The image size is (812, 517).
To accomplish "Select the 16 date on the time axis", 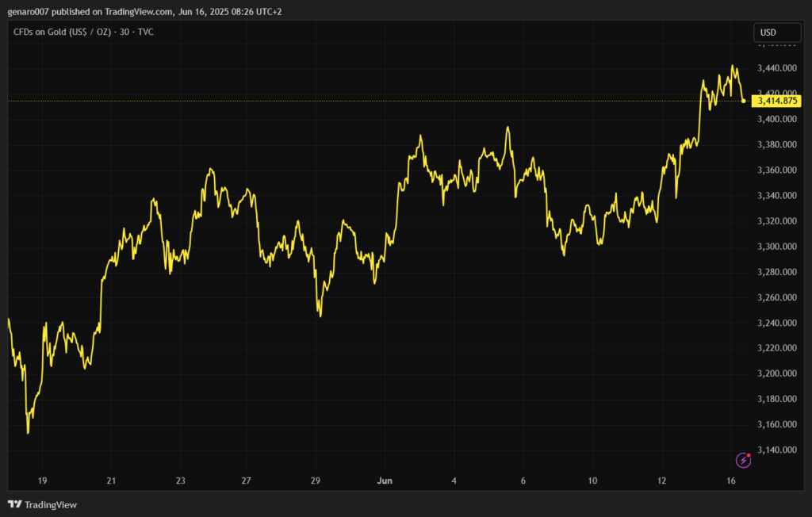I will tap(731, 481).
